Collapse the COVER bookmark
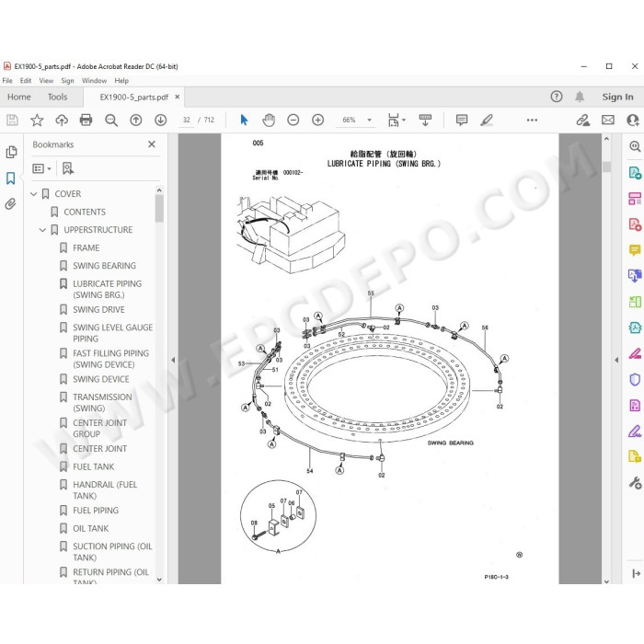 tap(34, 194)
